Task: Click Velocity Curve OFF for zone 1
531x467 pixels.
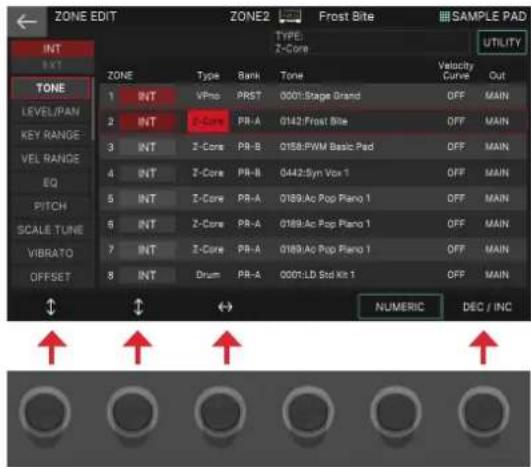Action: tap(455, 96)
